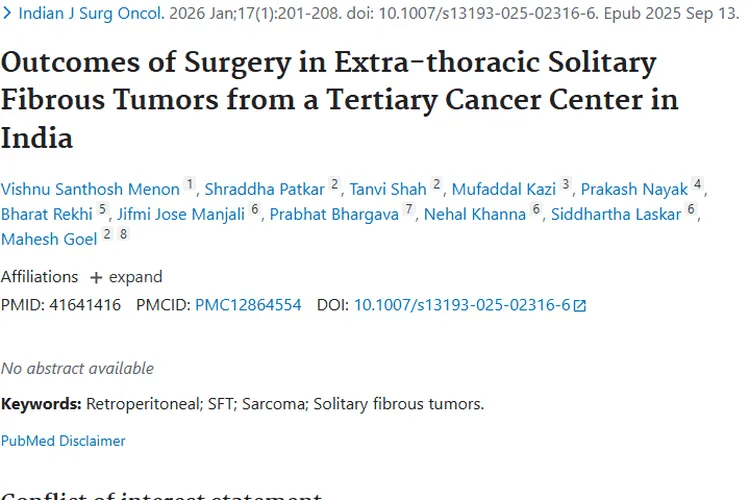750x500 pixels.
Task: Click author Prakash Nayak
Action: [x=634, y=190]
